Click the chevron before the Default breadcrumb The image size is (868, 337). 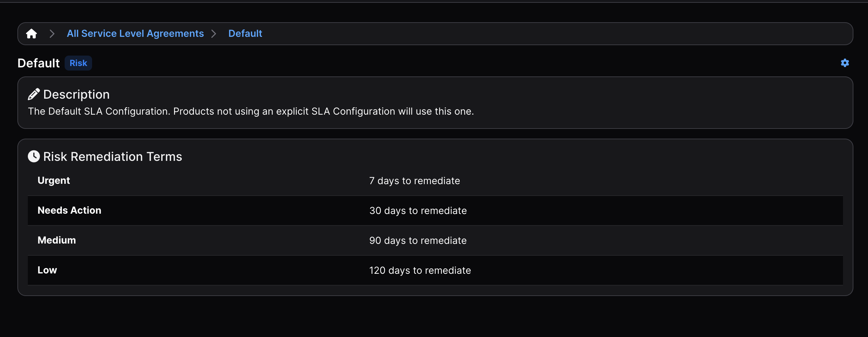click(214, 34)
